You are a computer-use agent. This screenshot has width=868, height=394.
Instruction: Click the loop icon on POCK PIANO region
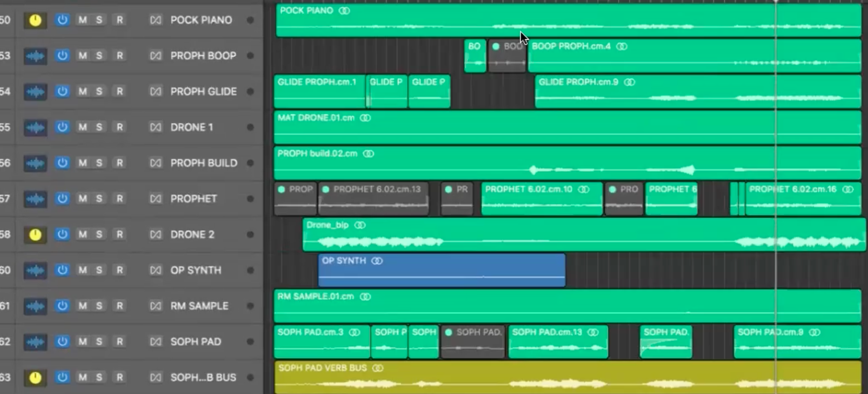344,11
